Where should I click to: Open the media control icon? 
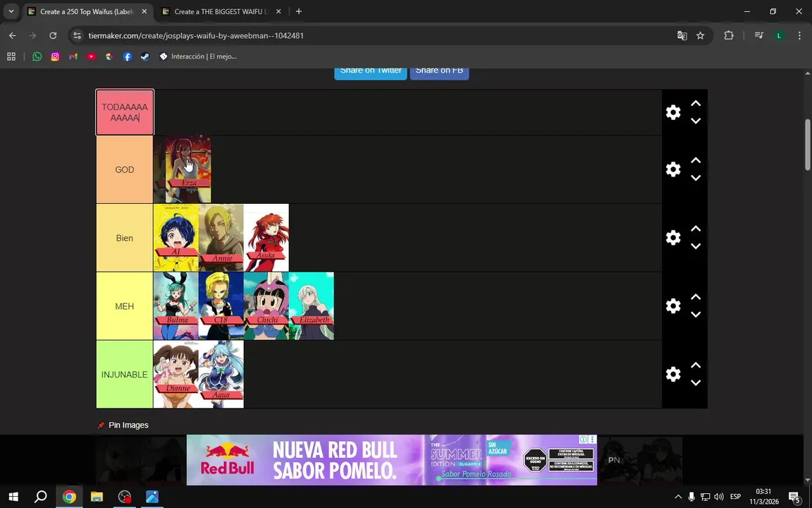click(758, 36)
